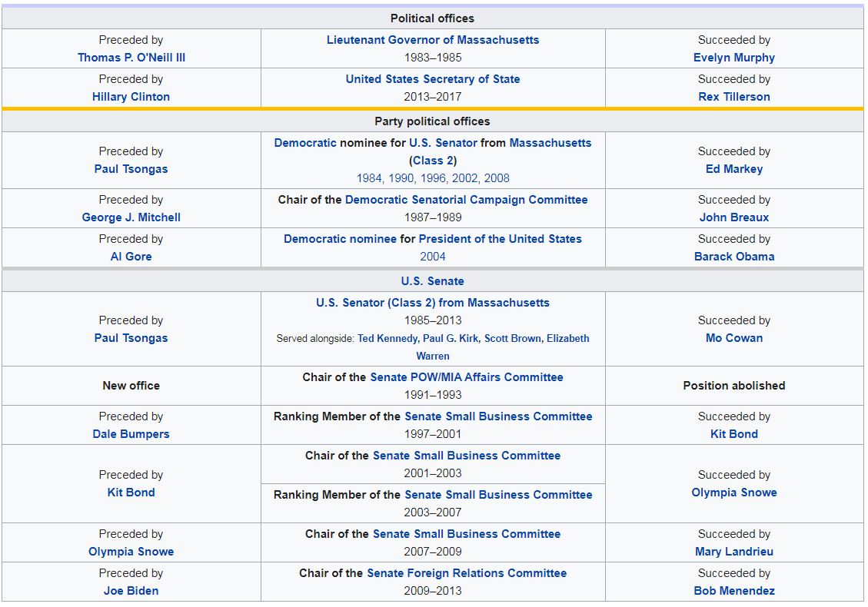Click the Political offices header text

[432, 18]
